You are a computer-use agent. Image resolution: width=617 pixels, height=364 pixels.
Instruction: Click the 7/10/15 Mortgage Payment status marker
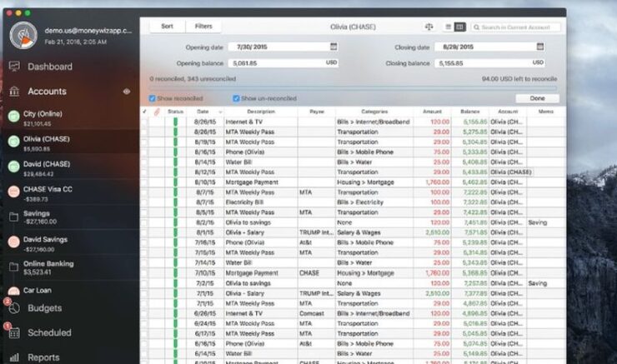click(x=175, y=273)
